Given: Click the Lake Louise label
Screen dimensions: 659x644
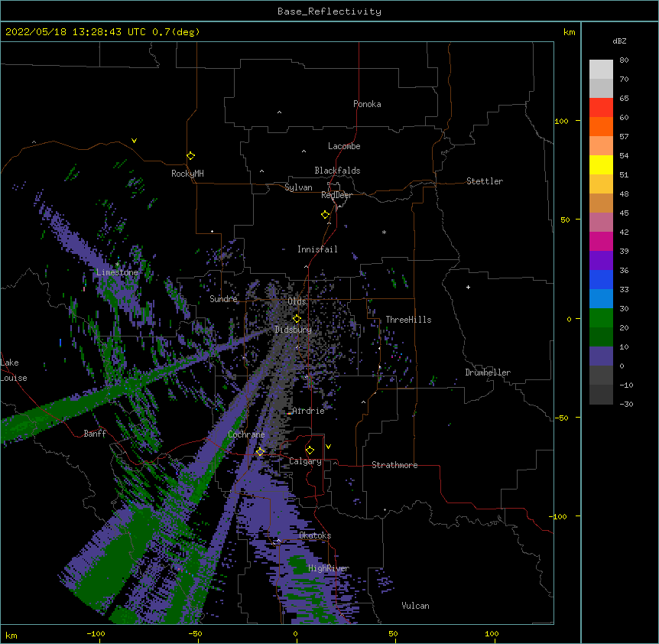Looking at the screenshot, I should click(14, 370).
